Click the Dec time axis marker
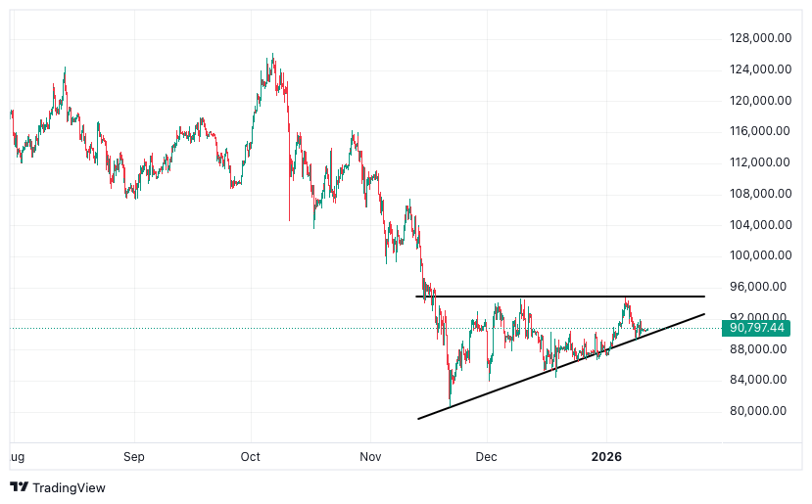812x504 pixels. click(x=487, y=457)
